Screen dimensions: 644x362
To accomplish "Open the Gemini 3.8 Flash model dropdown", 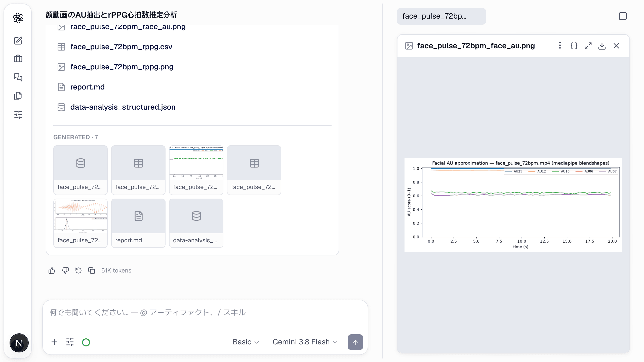I will [305, 342].
